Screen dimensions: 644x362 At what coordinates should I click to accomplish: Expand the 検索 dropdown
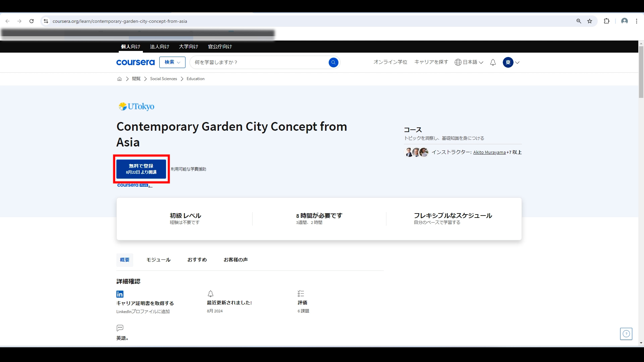[172, 62]
